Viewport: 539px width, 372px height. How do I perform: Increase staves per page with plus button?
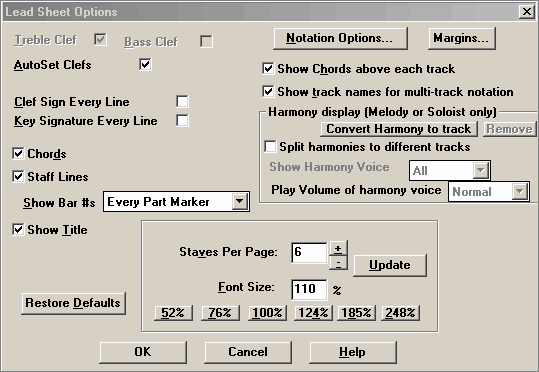pyautogui.click(x=338, y=248)
